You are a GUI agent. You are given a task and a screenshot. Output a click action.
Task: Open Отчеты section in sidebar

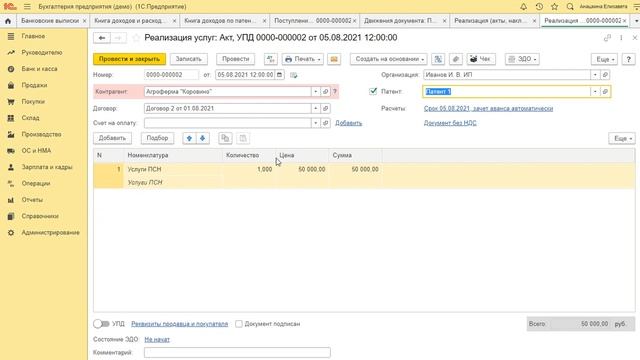click(32, 200)
